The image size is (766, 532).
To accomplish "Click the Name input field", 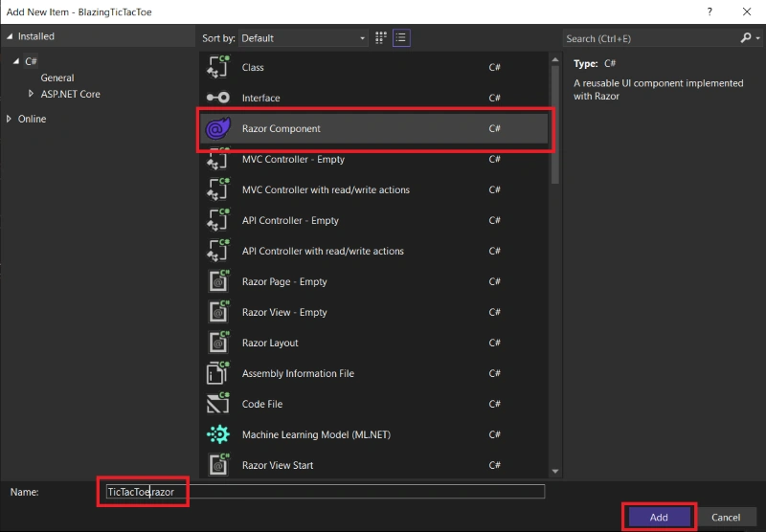I will tap(325, 492).
